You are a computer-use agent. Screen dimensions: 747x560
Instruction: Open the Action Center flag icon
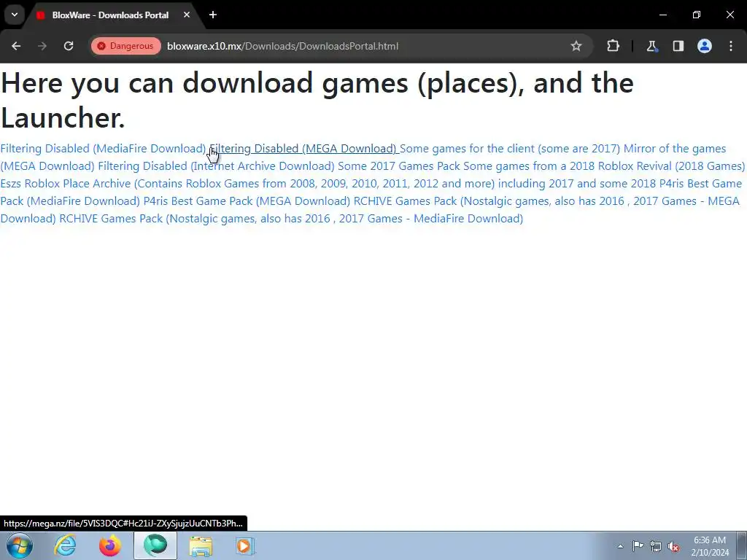(x=638, y=546)
